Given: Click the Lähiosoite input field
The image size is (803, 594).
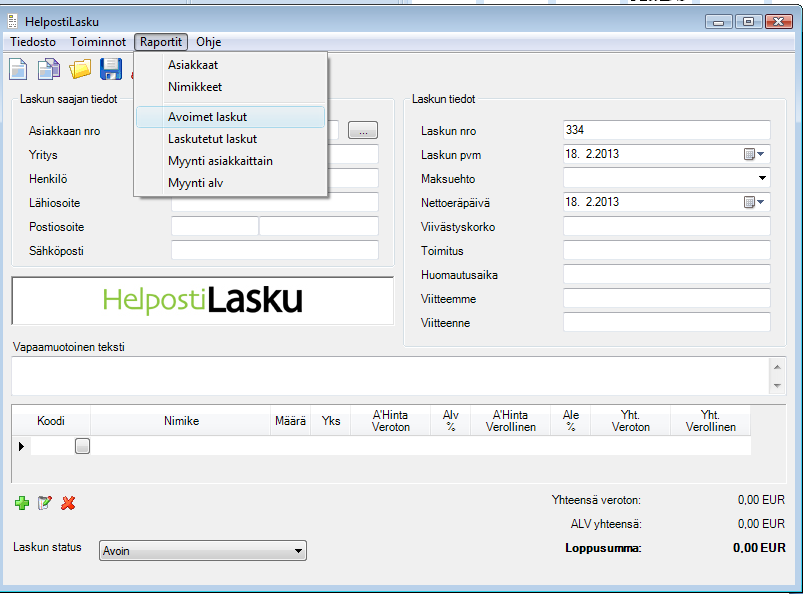Looking at the screenshot, I should coord(275,203).
